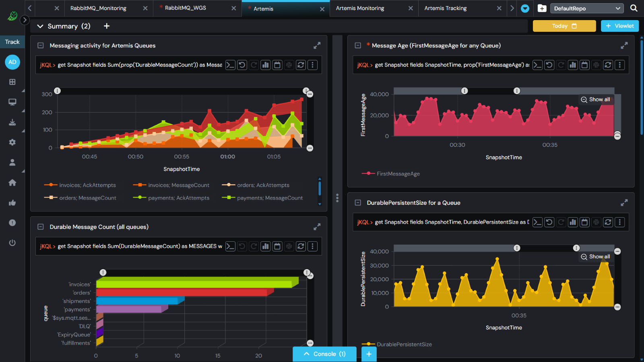
Task: Switch to Artemis Monitoring tab
Action: click(360, 8)
